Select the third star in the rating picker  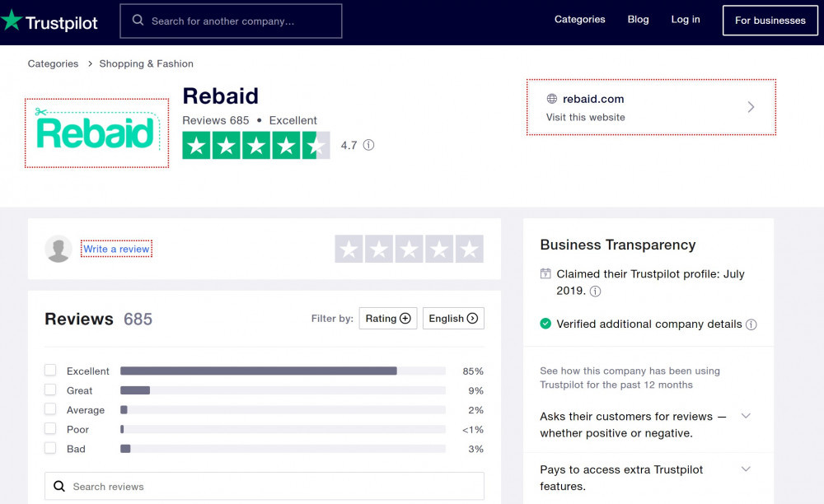[410, 249]
